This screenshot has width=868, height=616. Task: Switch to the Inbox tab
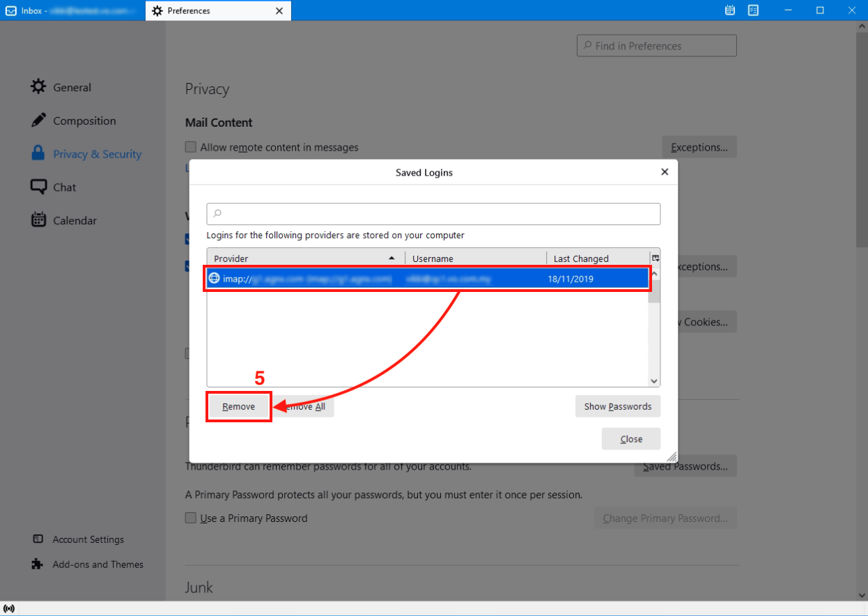(x=72, y=10)
